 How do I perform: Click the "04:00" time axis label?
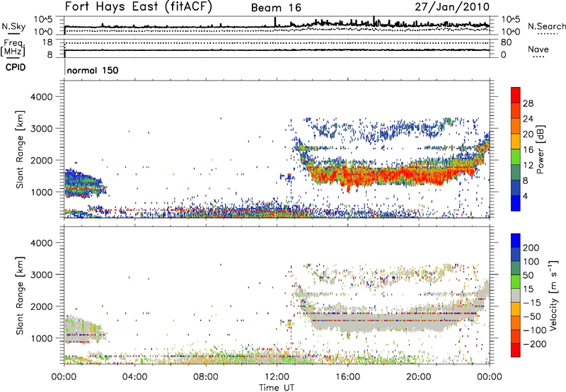point(134,377)
